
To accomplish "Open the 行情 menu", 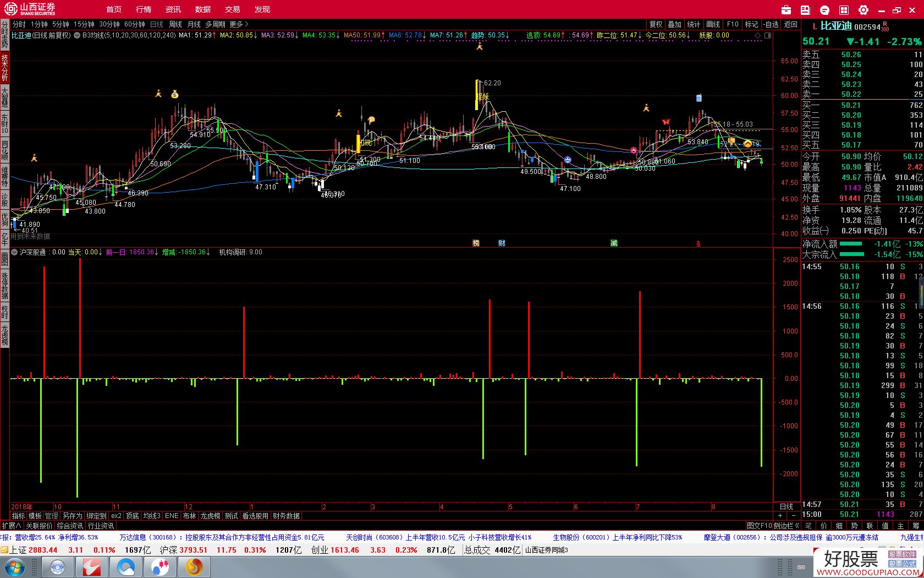I will 144,9.
